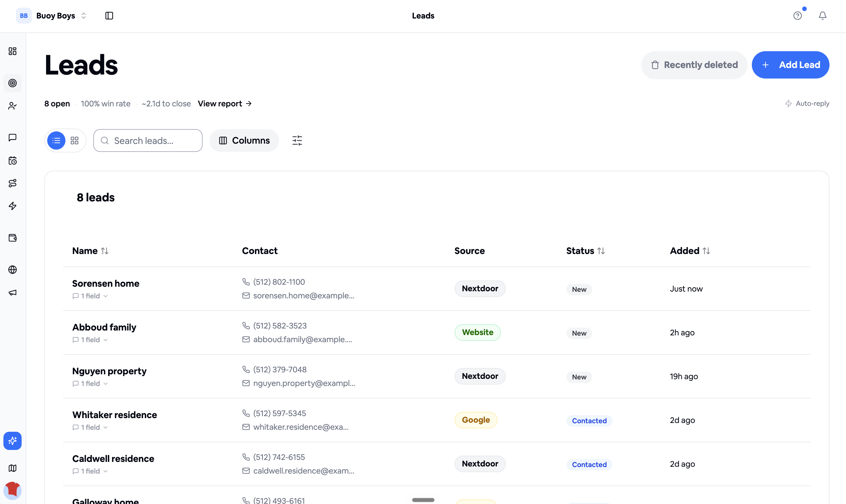Open the globe website icon in sidebar
Screen dimensions: 846x504
(x=13, y=270)
